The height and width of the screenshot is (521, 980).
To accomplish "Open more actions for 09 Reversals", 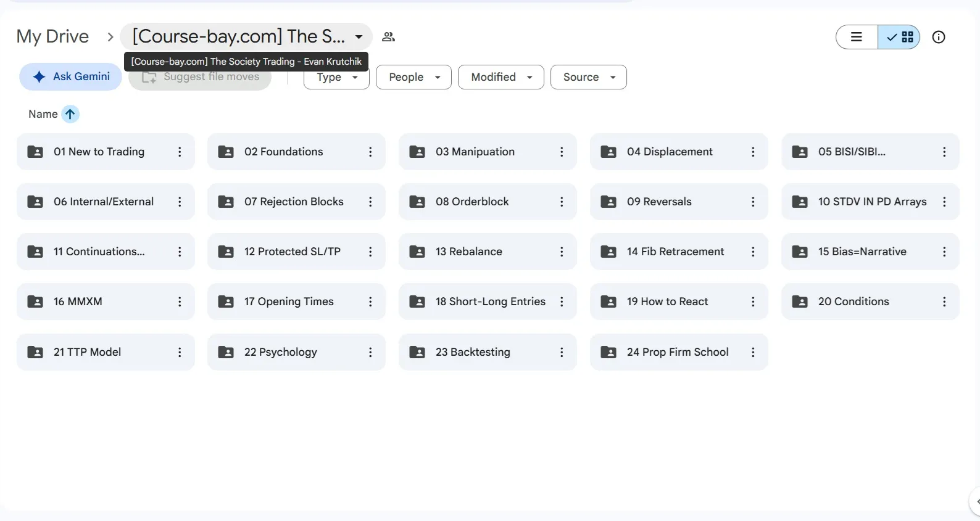I will coord(753,202).
